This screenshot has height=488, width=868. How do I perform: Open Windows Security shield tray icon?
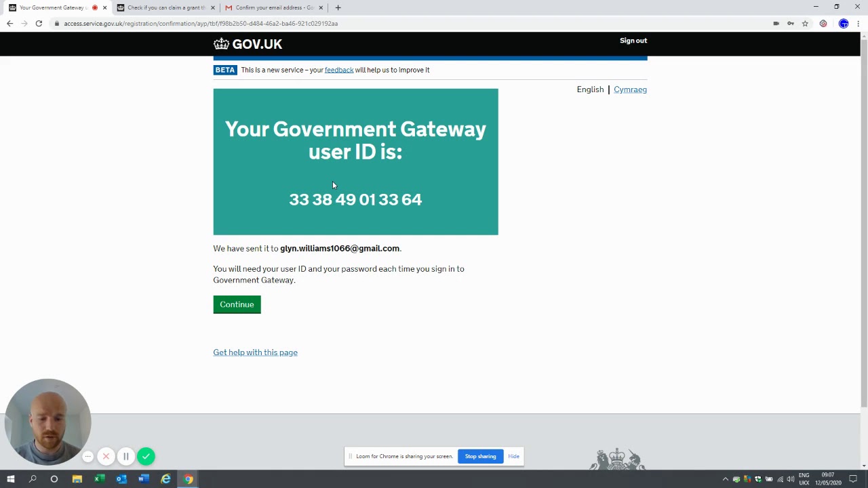[x=758, y=479]
